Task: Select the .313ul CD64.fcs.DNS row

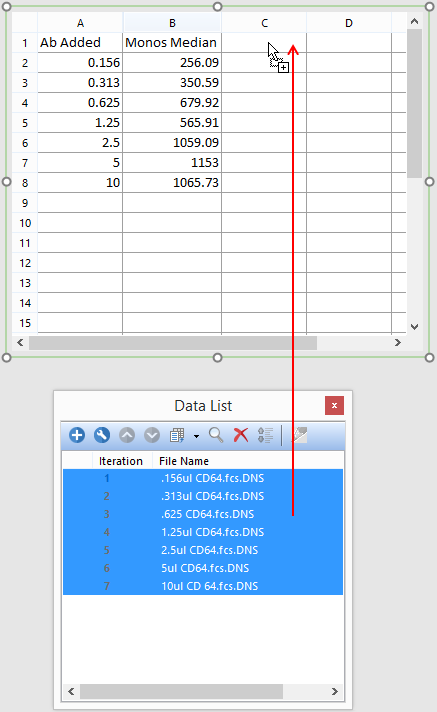Action: (203, 496)
